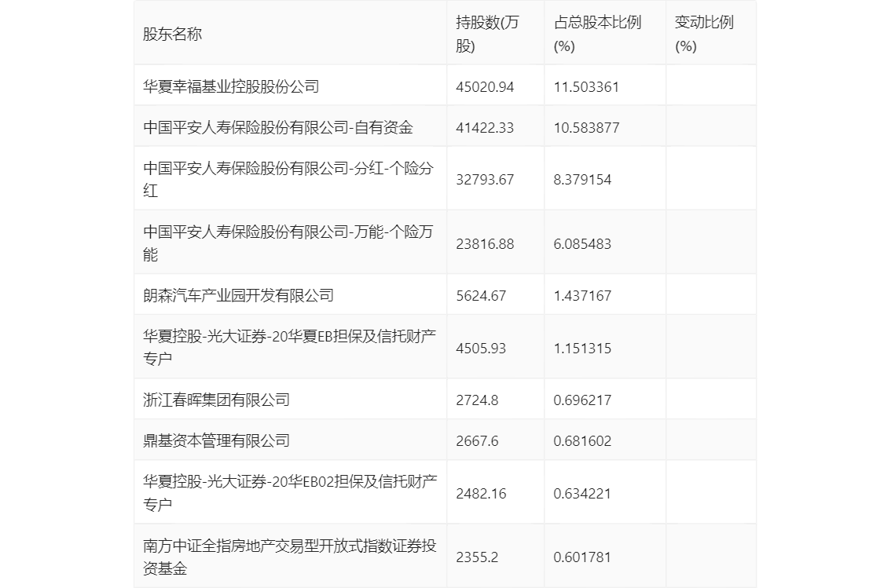Click holding value 2355.2
This screenshot has width=891, height=588.
[477, 557]
